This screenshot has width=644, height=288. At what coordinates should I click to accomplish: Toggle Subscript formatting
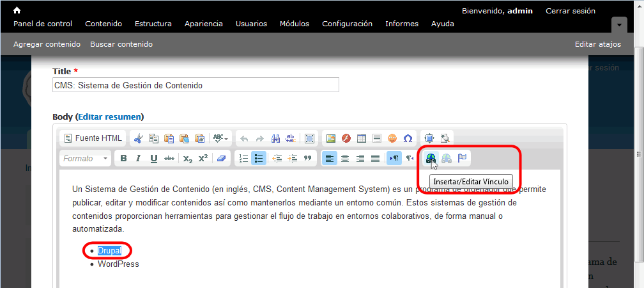pos(188,159)
